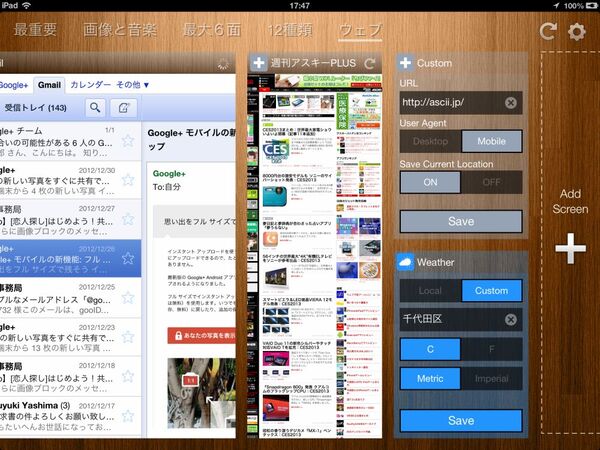Turn Save Current Location OFF
Screen dimensions: 600x450
click(x=491, y=182)
